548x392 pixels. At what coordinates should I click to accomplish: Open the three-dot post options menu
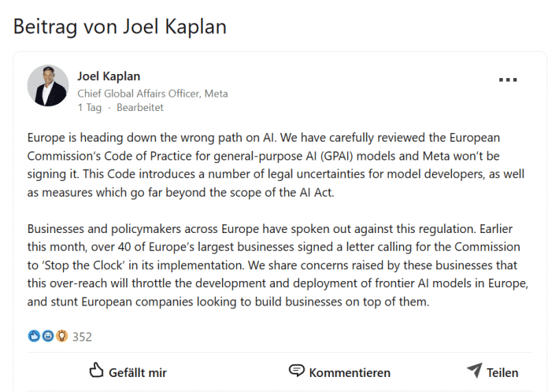pos(508,80)
